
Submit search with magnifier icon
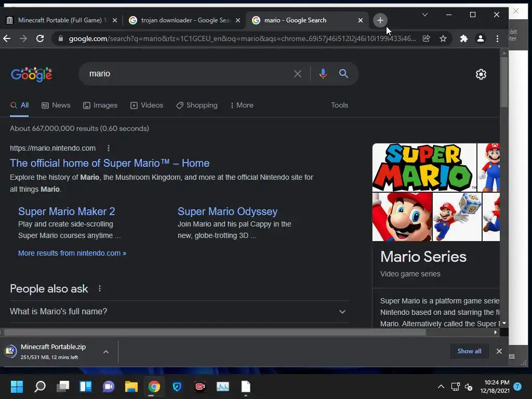tap(343, 74)
